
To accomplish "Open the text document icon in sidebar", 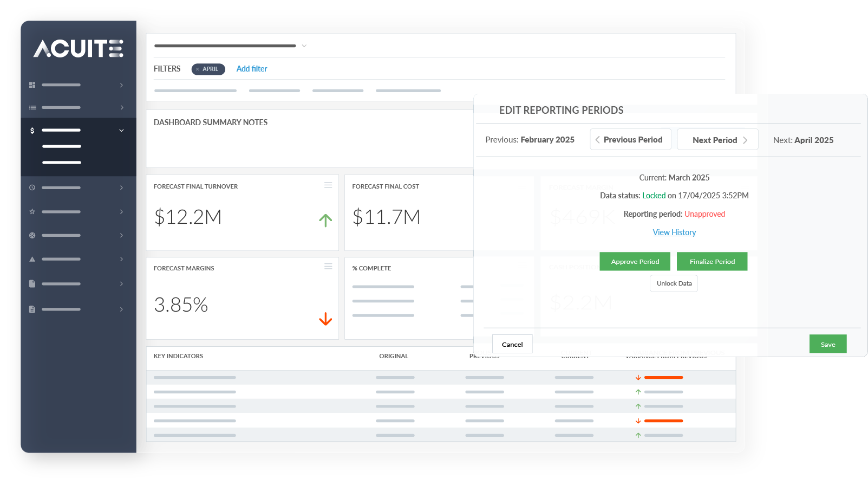I will click(x=32, y=309).
